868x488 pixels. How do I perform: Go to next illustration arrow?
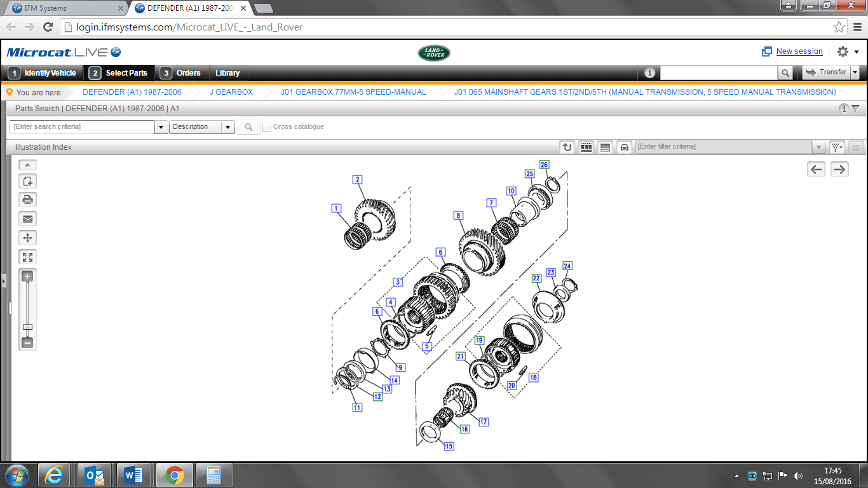click(x=839, y=169)
